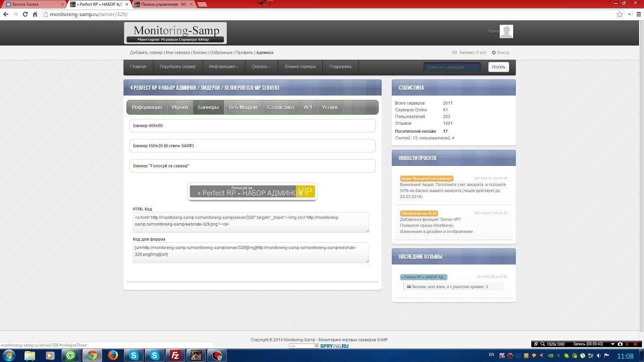
Task: Open the Баланс link in top menu
Action: coord(200,52)
